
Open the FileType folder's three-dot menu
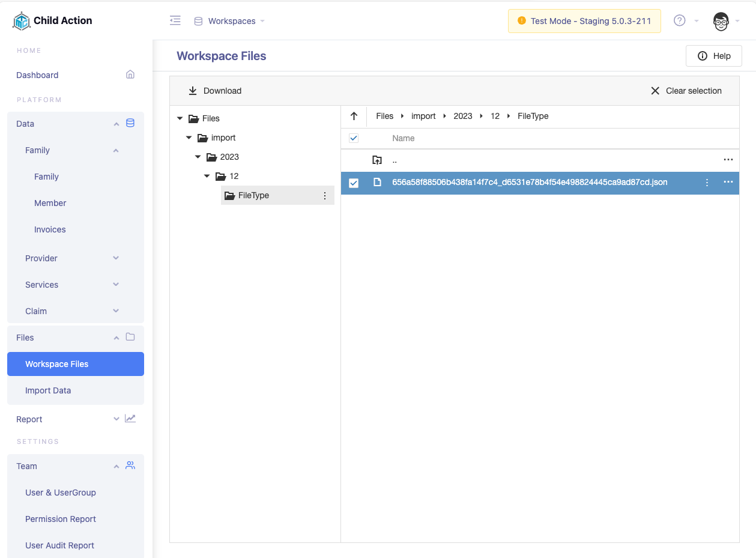pyautogui.click(x=325, y=196)
